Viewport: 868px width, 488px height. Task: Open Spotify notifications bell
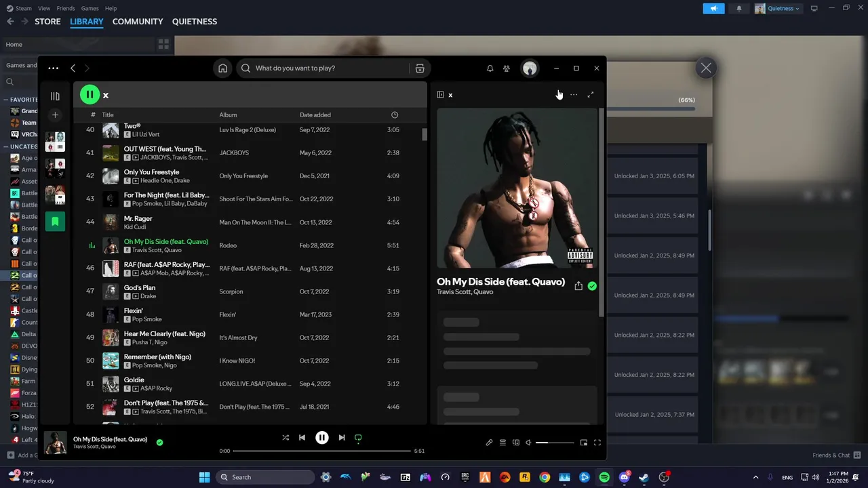[490, 68]
